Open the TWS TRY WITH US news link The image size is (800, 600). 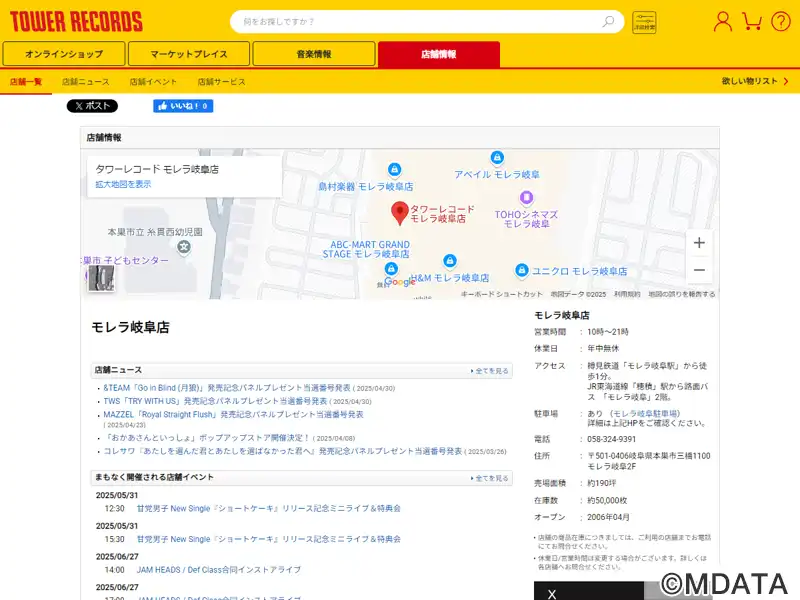(215, 401)
